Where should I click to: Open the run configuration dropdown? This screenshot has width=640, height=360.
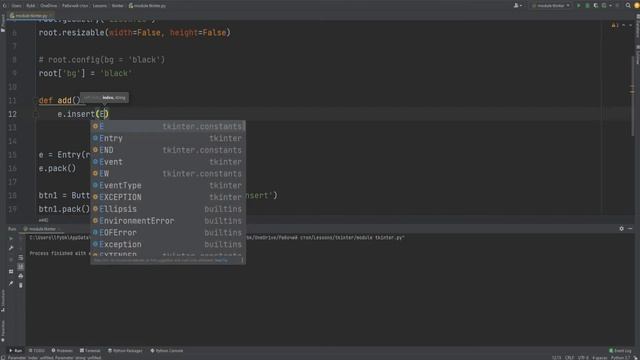(551, 6)
